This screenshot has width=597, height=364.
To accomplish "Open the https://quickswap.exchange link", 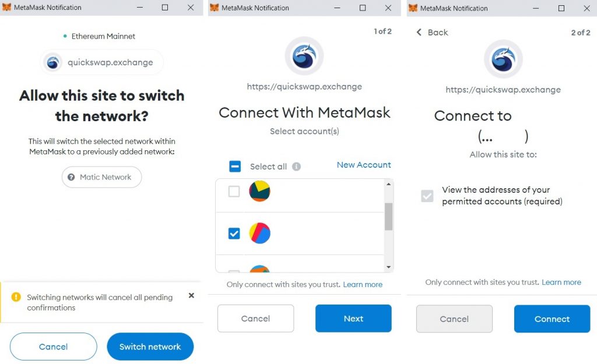I will [x=304, y=86].
